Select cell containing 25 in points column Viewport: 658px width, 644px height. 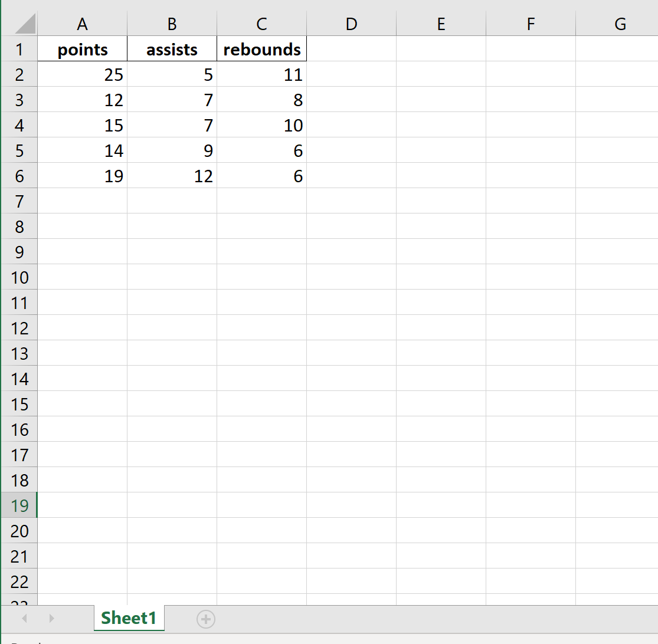[82, 74]
